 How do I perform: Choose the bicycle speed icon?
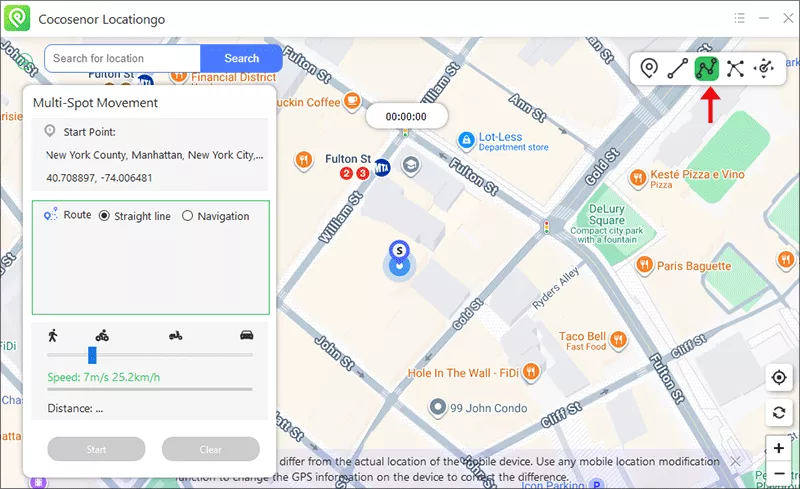tap(102, 335)
